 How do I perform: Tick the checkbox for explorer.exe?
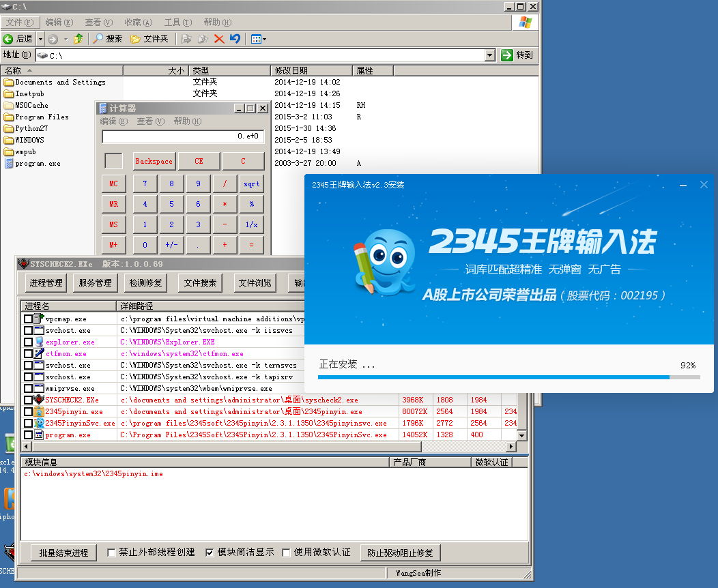click(x=28, y=342)
